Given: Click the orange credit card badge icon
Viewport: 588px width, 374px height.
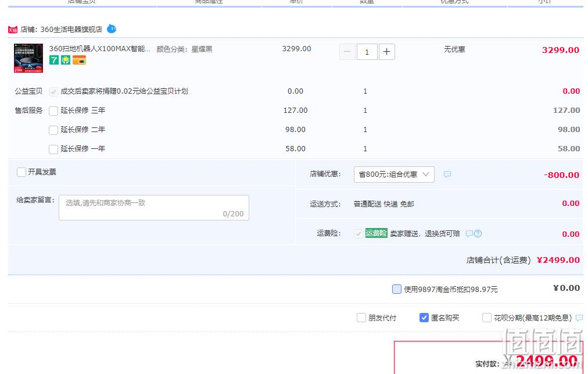Looking at the screenshot, I should point(79,60).
